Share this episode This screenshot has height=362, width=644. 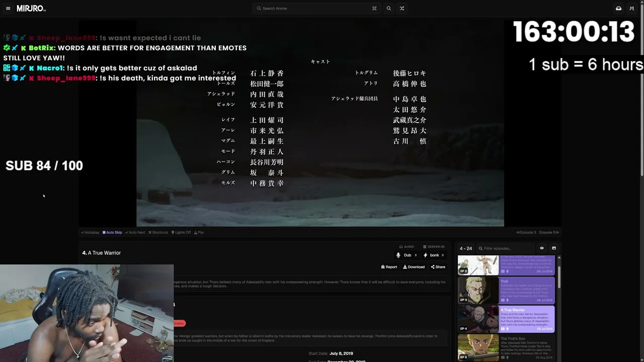click(438, 267)
